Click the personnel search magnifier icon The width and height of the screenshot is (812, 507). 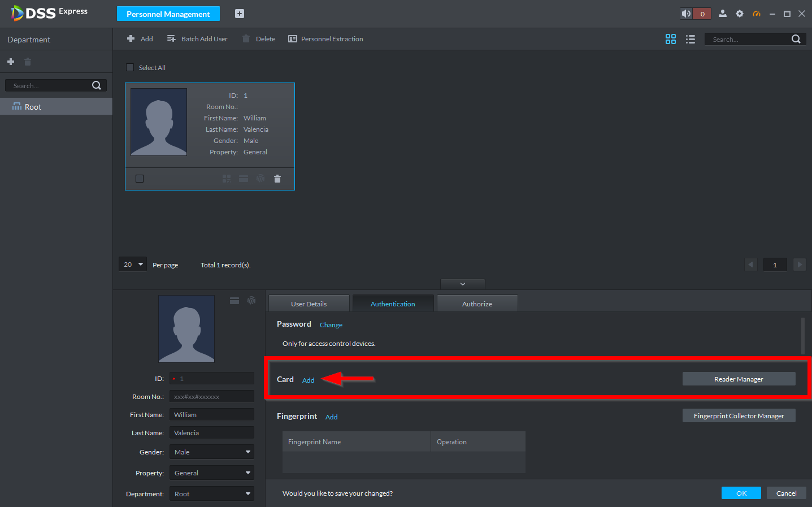tap(796, 39)
